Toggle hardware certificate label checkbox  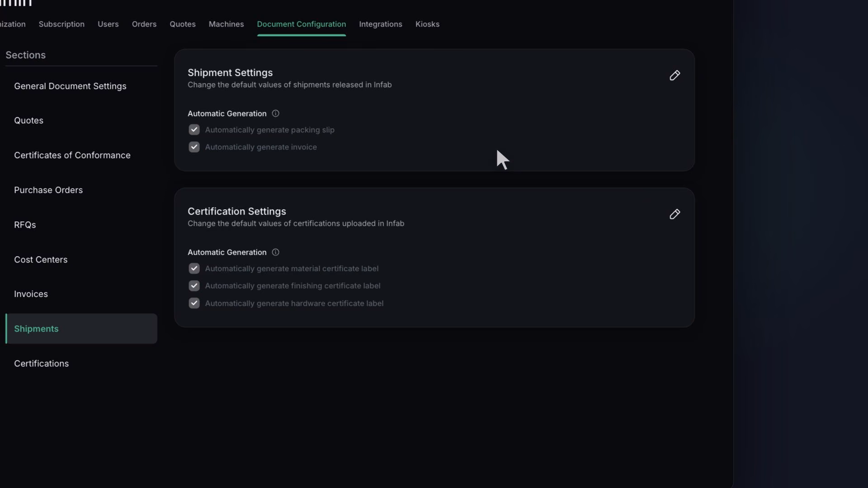(194, 303)
